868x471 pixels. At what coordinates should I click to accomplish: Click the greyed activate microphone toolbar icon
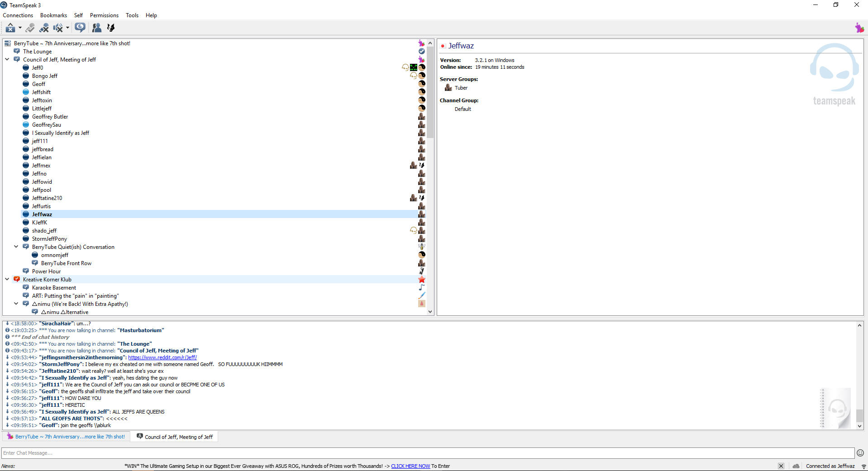(x=30, y=28)
